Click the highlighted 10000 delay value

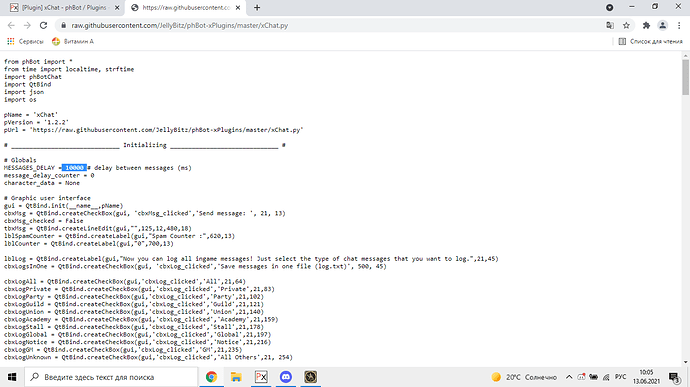74,168
